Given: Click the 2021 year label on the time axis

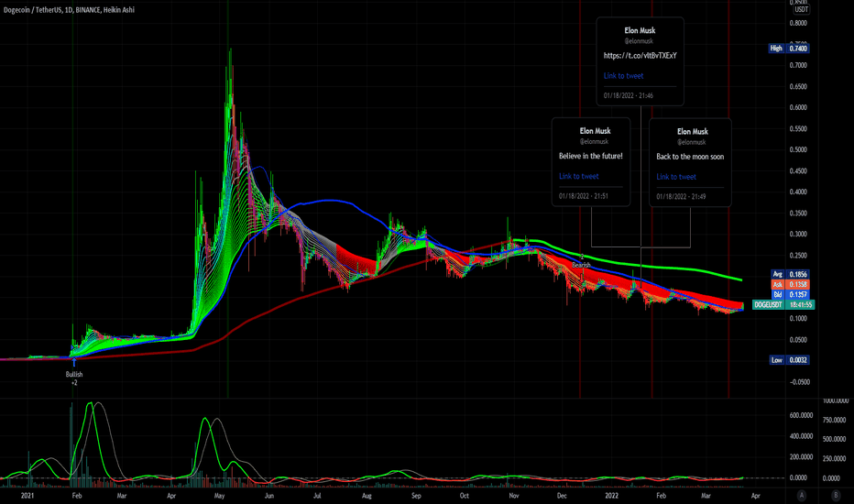Looking at the screenshot, I should click(27, 495).
